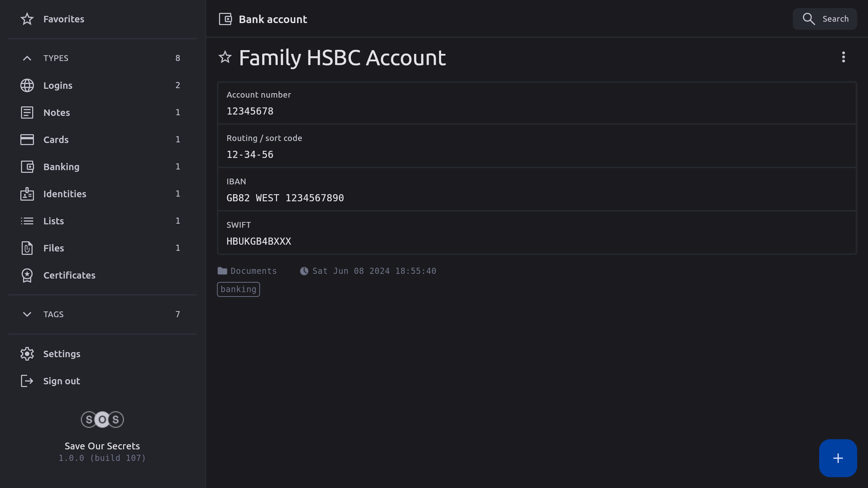The image size is (868, 488).
Task: Open Favorites from the sidebar star icon
Action: click(27, 19)
